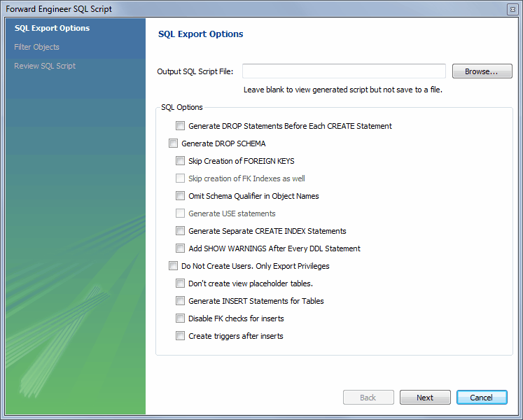Click the Back button
Image resolution: width=523 pixels, height=420 pixels.
368,398
